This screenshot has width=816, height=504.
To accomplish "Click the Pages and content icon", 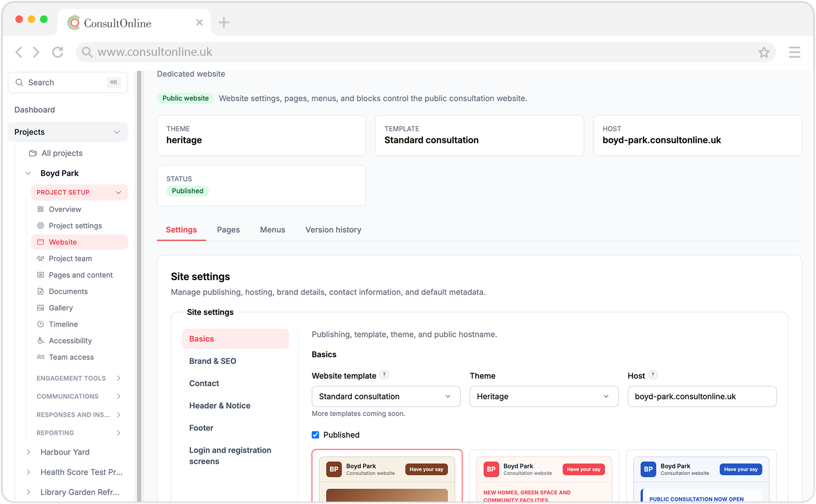I will pos(40,275).
